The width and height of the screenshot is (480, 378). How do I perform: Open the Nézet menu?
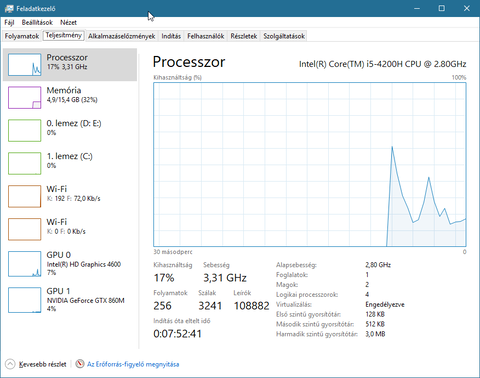coord(68,22)
